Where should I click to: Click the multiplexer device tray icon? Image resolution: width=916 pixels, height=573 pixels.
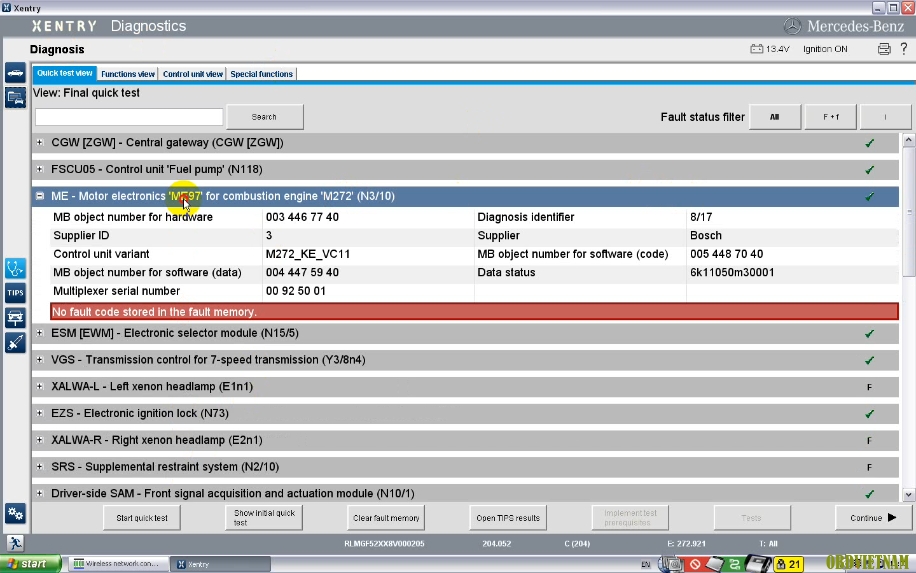click(758, 564)
